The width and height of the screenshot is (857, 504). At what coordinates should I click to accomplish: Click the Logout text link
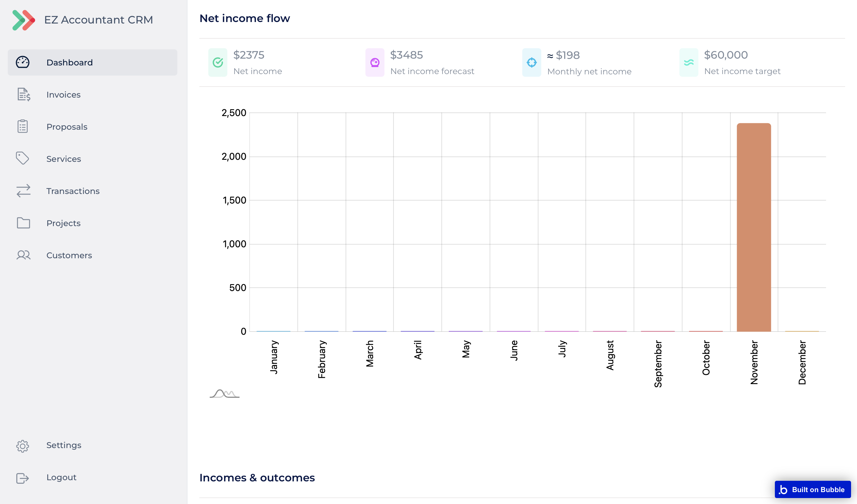61,477
